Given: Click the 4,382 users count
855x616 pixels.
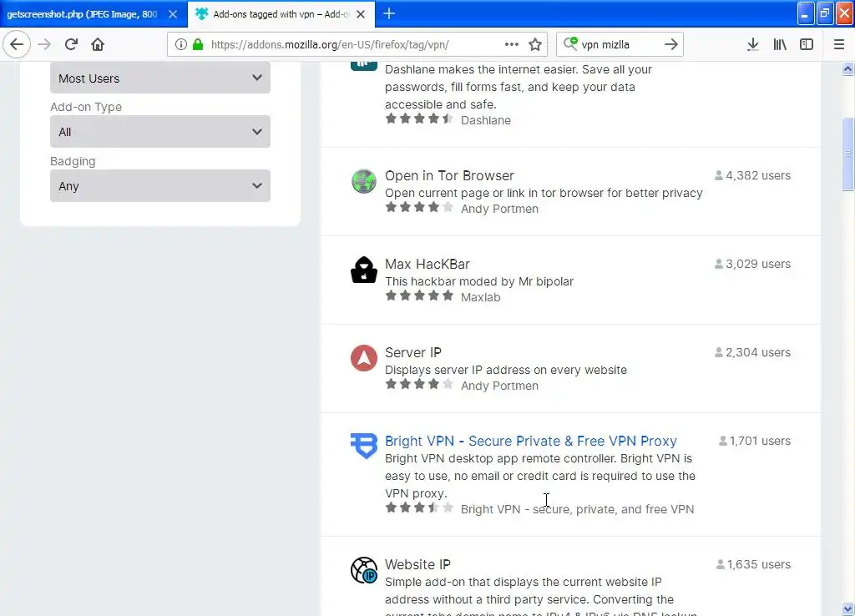Looking at the screenshot, I should coord(752,175).
